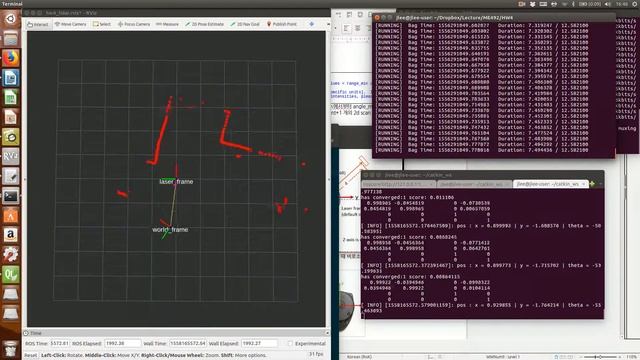Activate the Move Camera tool
This screenshot has height=360, width=640.
coord(71,24)
